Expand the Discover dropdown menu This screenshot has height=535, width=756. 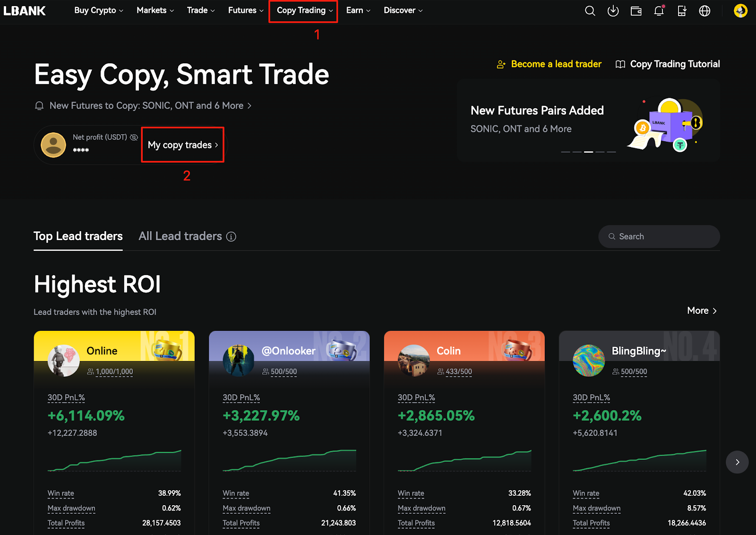point(403,10)
